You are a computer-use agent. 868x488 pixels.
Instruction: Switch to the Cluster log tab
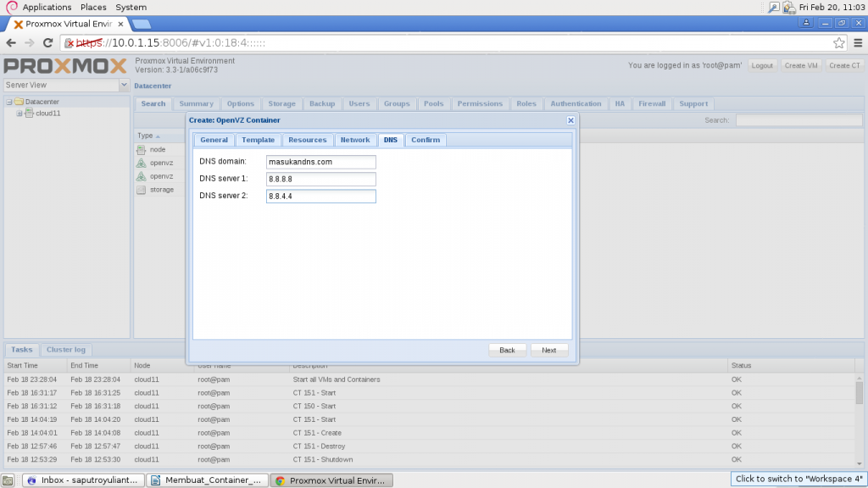[x=66, y=350]
